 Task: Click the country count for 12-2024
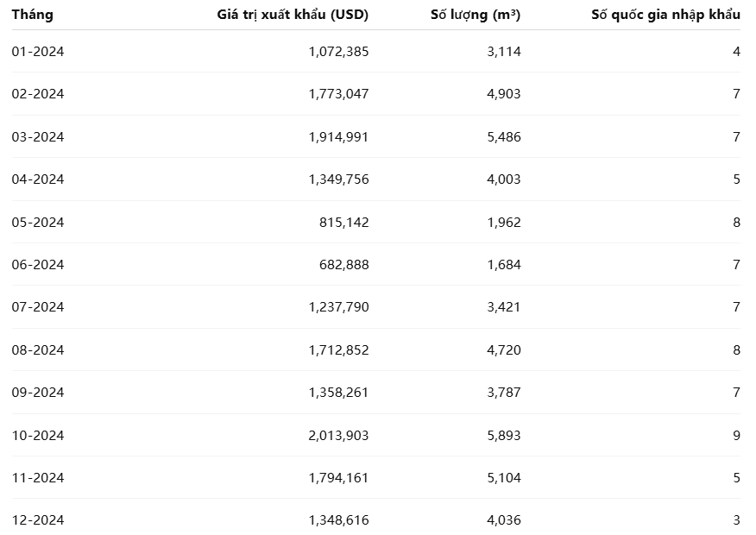pyautogui.click(x=736, y=520)
